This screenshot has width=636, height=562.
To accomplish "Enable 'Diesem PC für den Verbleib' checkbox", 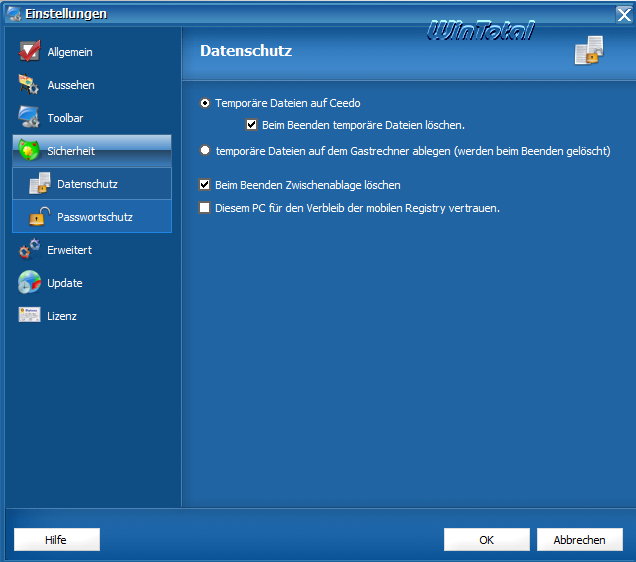I will click(x=204, y=208).
